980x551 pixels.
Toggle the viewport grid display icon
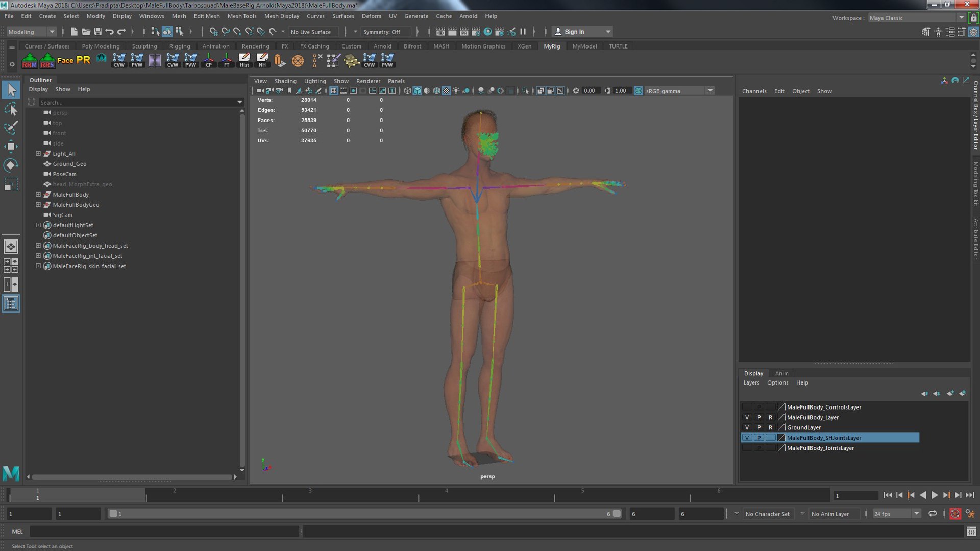[333, 91]
